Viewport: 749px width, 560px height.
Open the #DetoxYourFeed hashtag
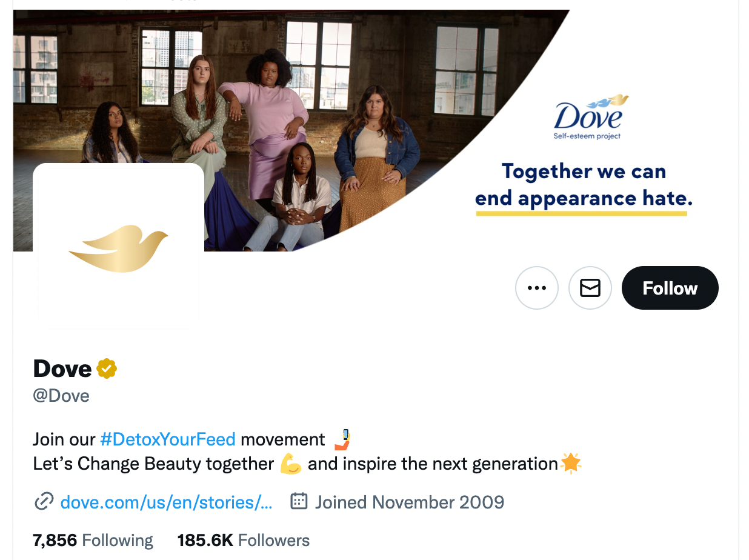point(168,439)
